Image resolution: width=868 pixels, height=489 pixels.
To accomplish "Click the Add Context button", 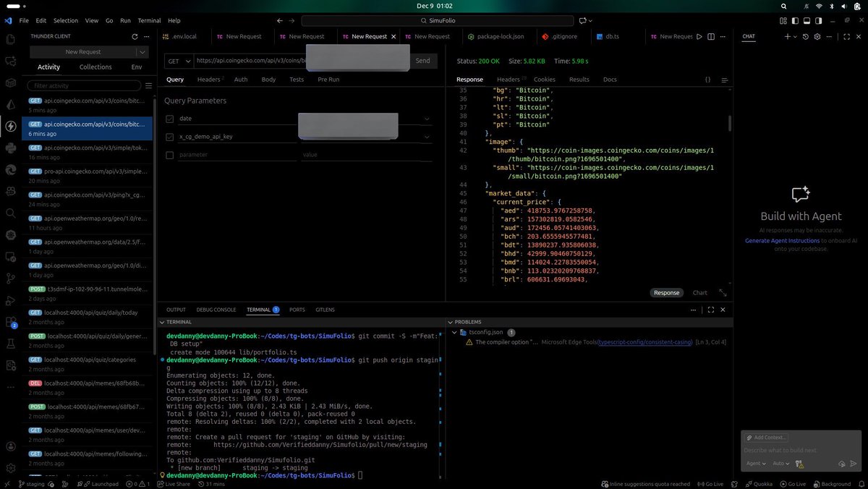I will click(765, 438).
